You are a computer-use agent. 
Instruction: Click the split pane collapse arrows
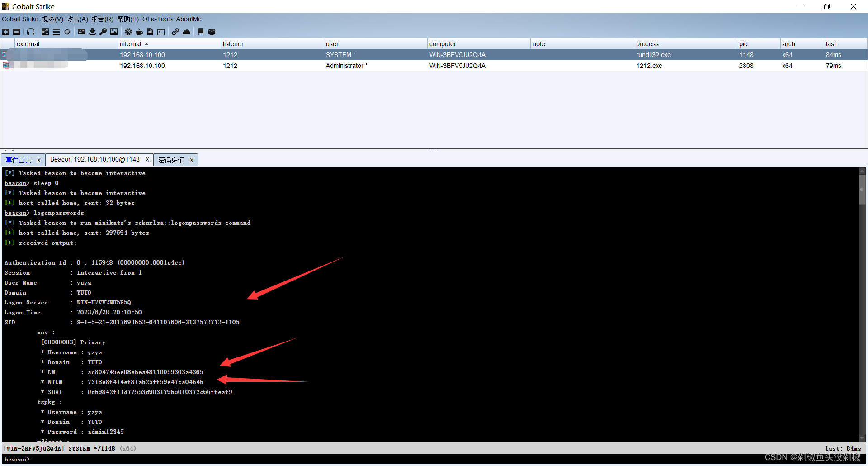click(9, 150)
